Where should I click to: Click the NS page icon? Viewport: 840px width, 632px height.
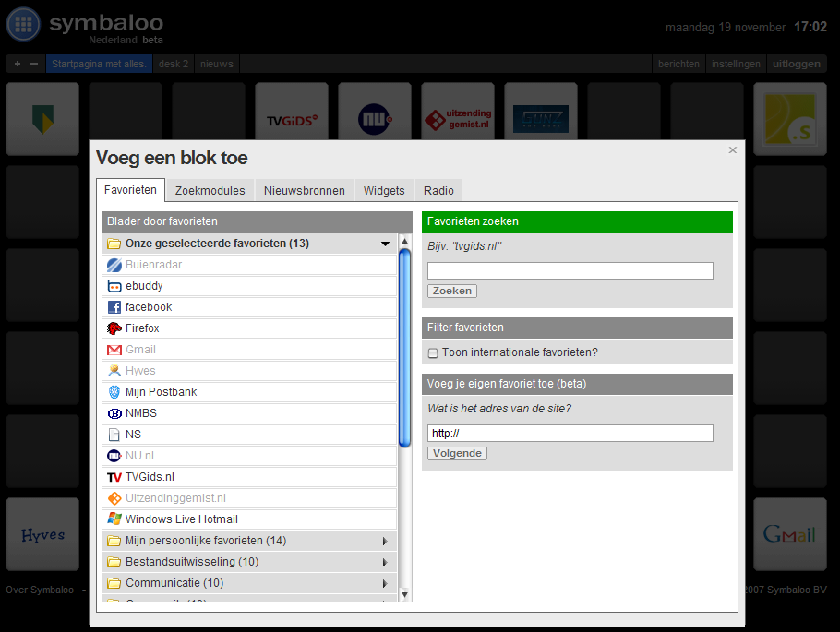114,435
